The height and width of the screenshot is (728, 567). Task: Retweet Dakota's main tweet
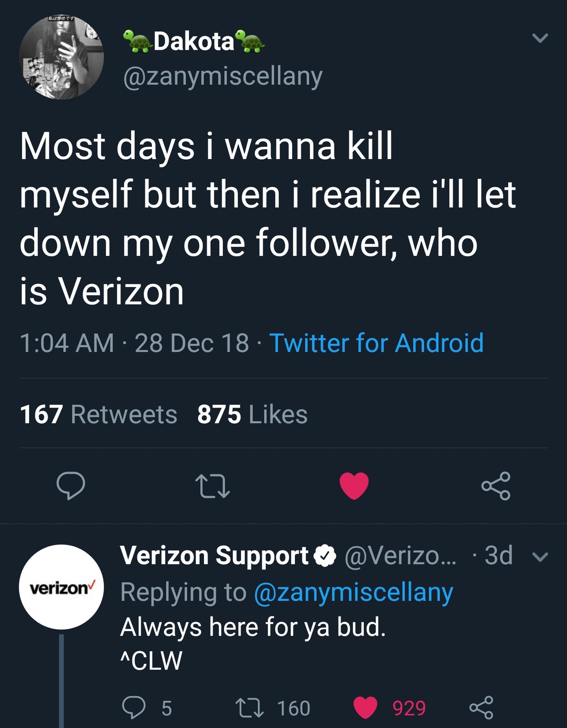click(212, 485)
